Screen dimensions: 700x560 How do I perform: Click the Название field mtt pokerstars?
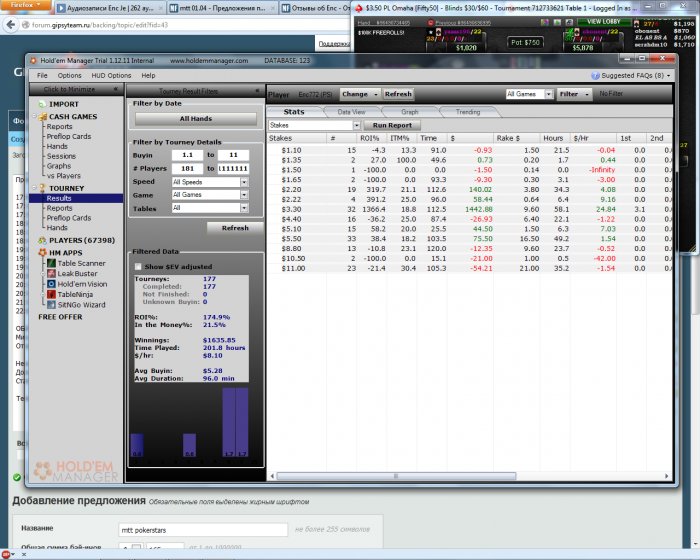(x=203, y=530)
